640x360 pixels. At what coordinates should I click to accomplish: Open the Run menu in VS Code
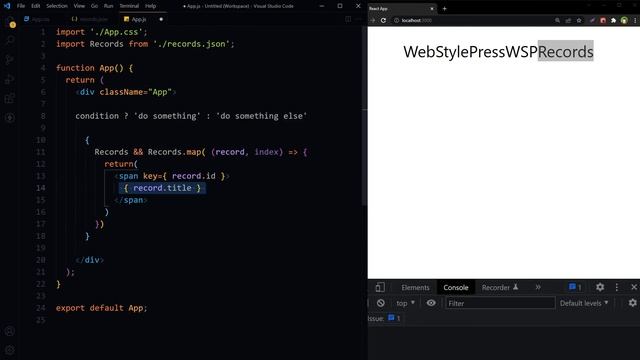pos(108,6)
